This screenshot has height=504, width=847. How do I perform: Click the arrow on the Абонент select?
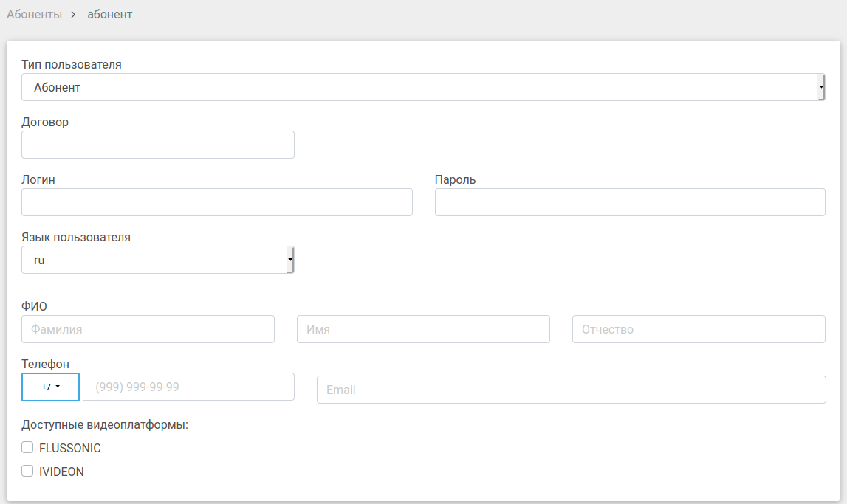[821, 87]
